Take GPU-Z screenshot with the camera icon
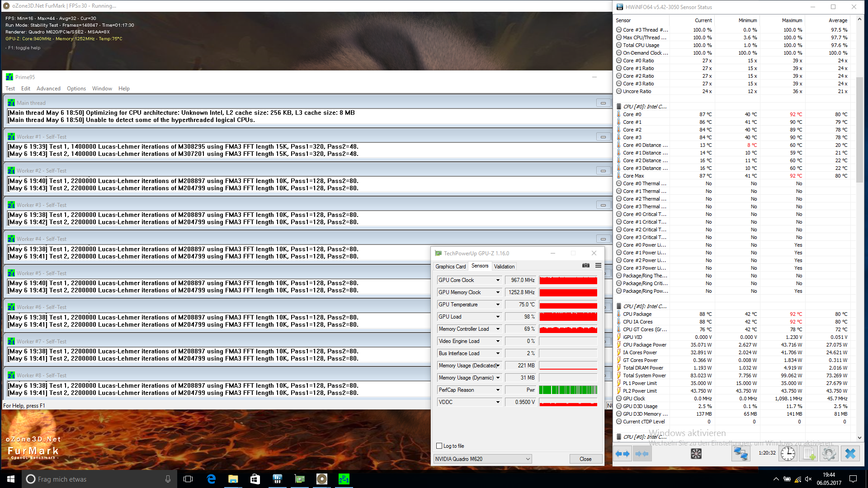 [586, 266]
